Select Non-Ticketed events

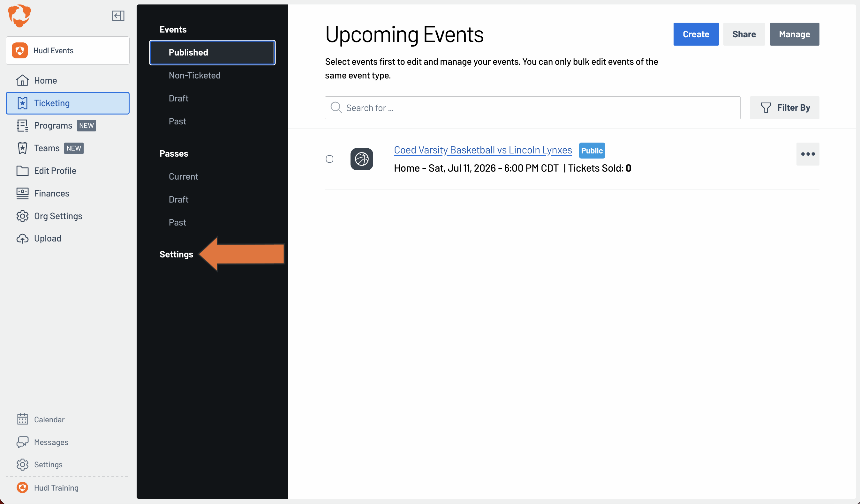tap(194, 75)
